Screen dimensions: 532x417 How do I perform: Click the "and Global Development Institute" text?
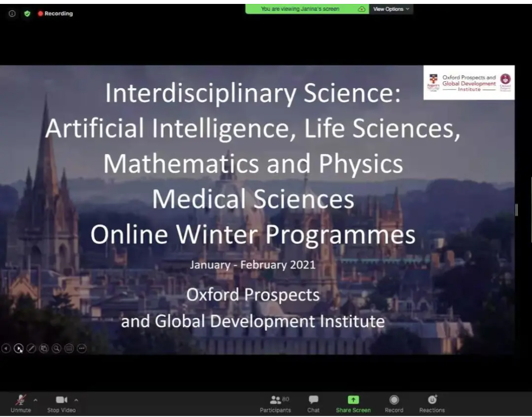coord(253,321)
